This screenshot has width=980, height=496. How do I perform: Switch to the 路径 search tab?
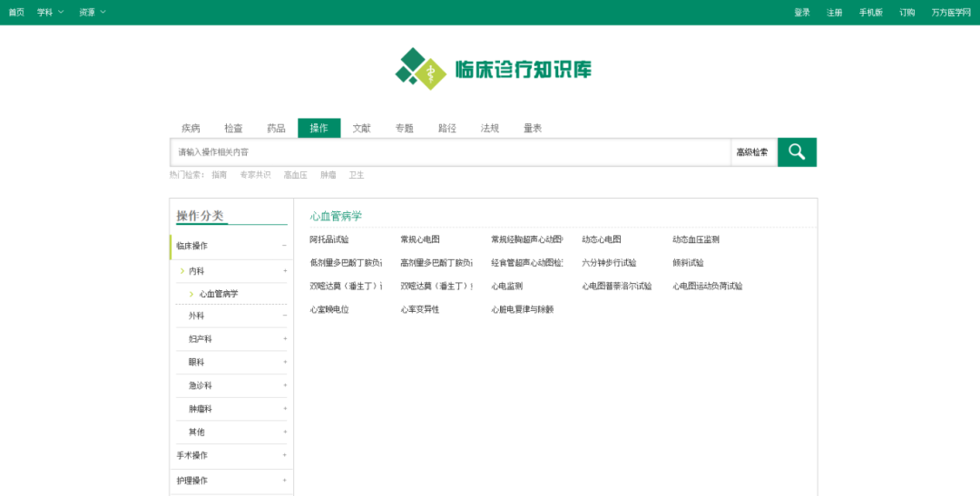coord(446,128)
